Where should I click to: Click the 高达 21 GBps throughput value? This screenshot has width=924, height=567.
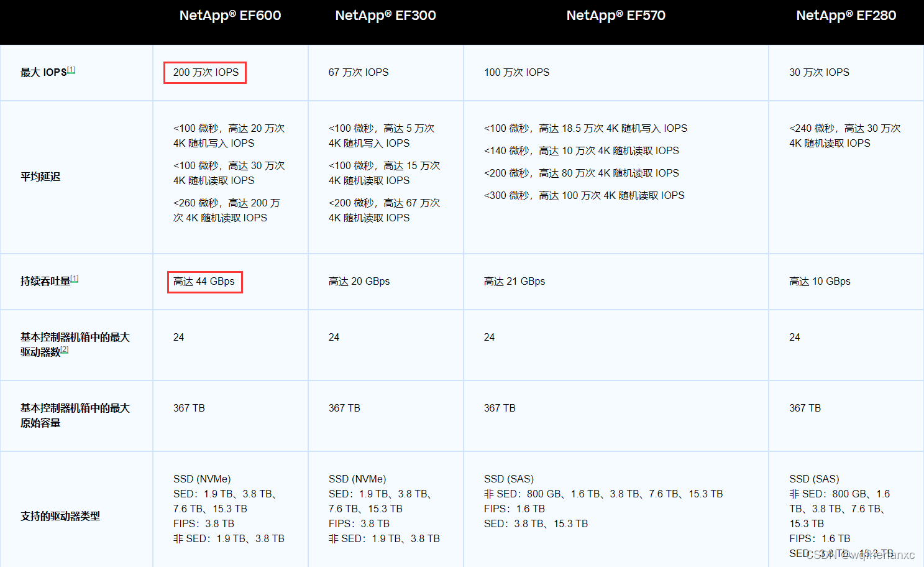pos(515,282)
